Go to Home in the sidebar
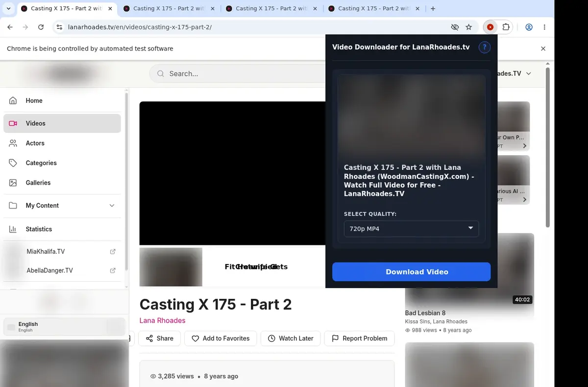Screen dimensions: 588x387 click(62, 100)
